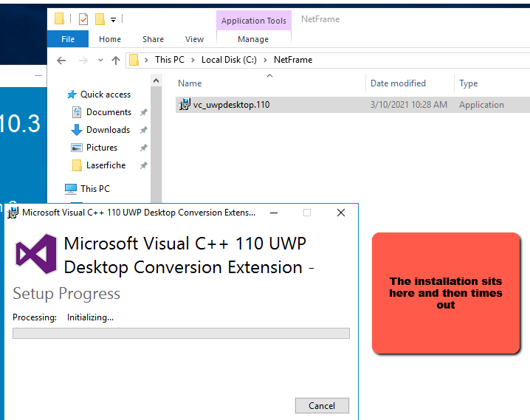
Task: Click the folder icon in address bar
Action: coord(134,60)
